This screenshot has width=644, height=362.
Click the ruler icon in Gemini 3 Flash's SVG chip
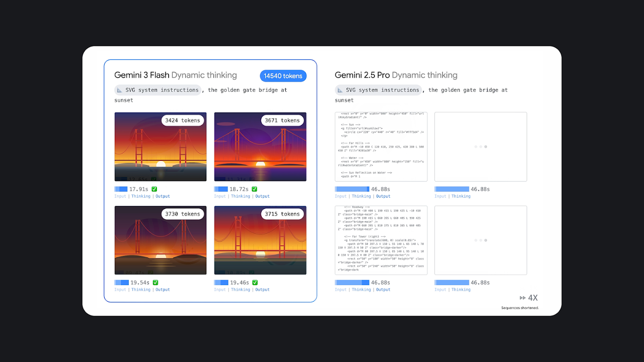(120, 90)
